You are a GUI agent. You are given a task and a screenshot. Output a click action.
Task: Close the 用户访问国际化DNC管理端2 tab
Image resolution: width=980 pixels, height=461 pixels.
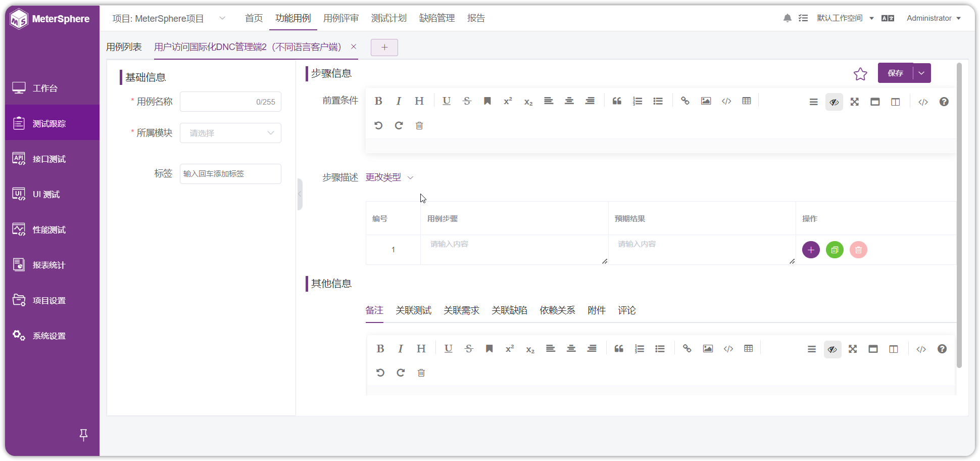354,47
